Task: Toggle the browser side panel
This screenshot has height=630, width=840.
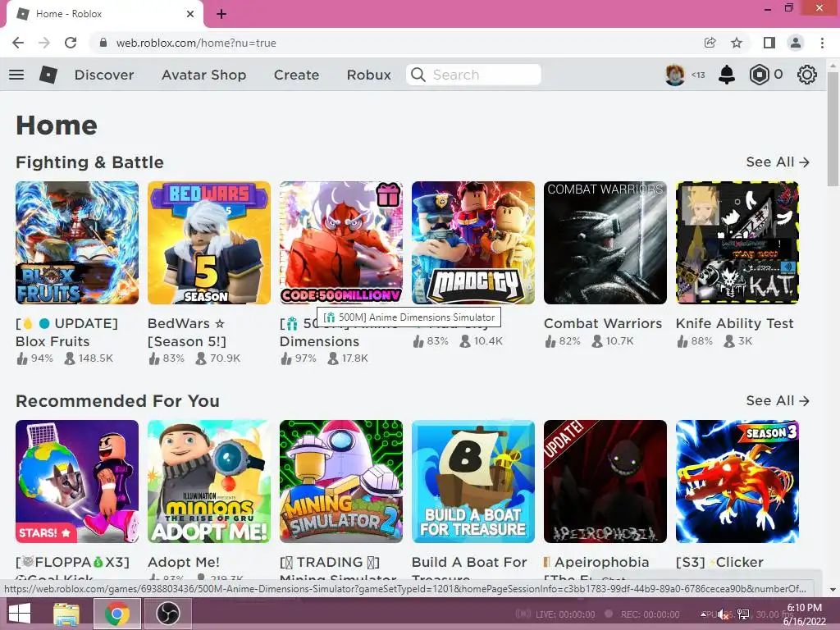Action: [769, 43]
